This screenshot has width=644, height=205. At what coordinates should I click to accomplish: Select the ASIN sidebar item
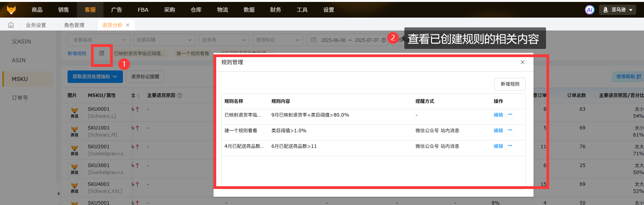coord(19,60)
